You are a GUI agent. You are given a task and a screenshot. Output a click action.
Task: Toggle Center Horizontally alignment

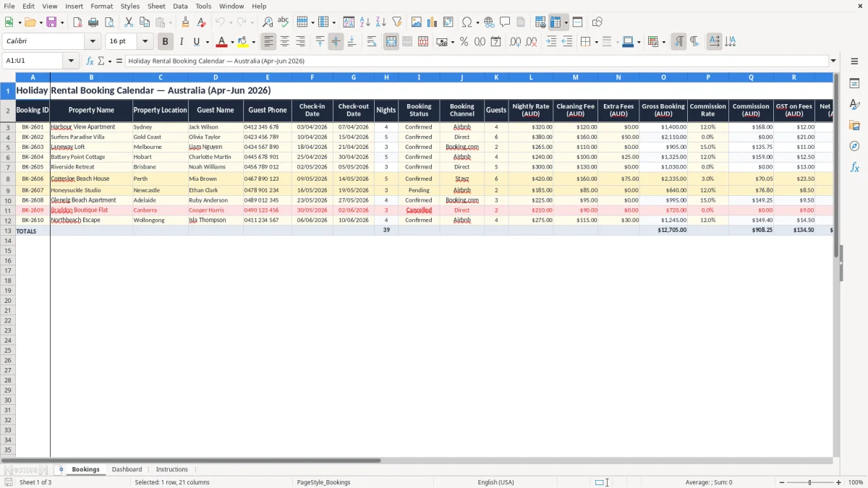pyautogui.click(x=284, y=42)
